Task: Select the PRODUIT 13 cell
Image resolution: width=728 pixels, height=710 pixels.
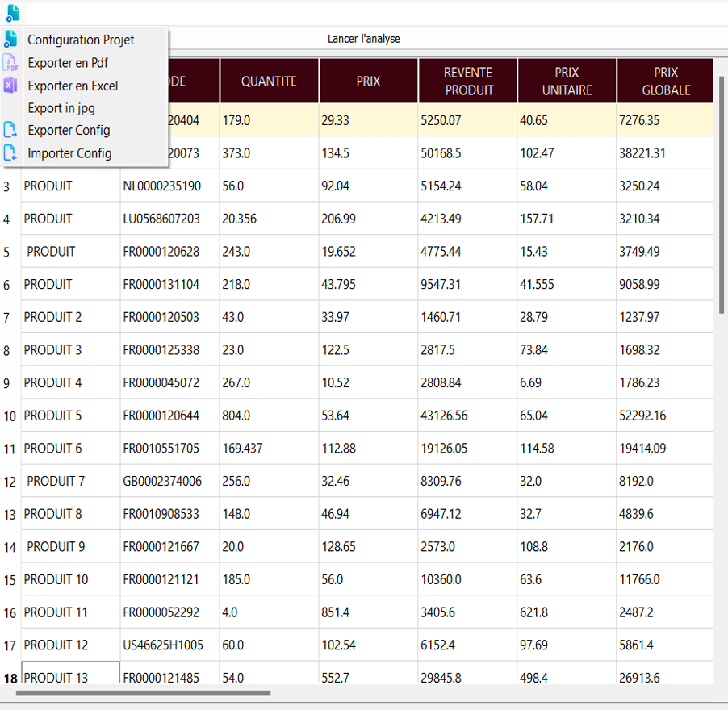Action: (70, 676)
